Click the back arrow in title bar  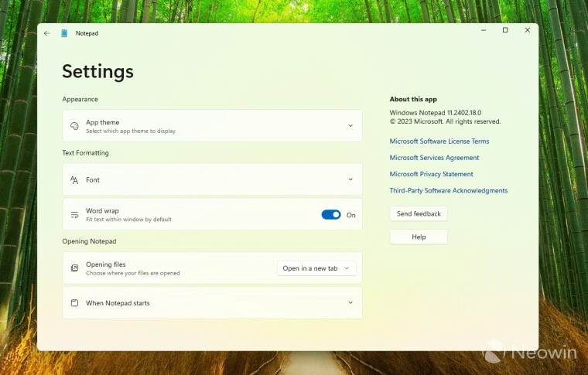coord(47,33)
